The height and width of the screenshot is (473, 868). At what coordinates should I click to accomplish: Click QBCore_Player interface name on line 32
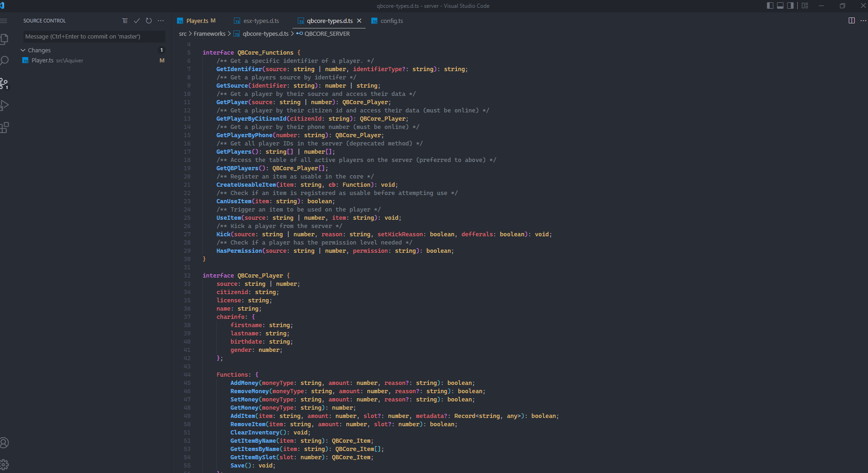tap(260, 276)
